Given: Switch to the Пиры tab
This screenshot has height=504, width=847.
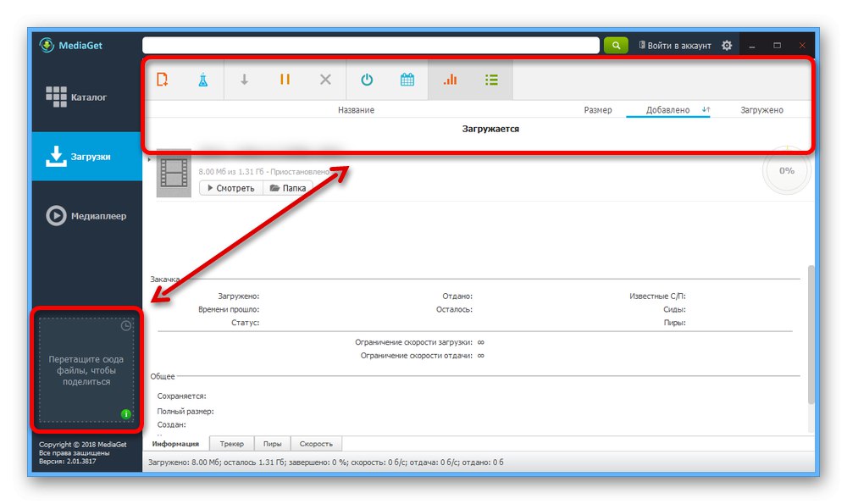Looking at the screenshot, I should [272, 444].
